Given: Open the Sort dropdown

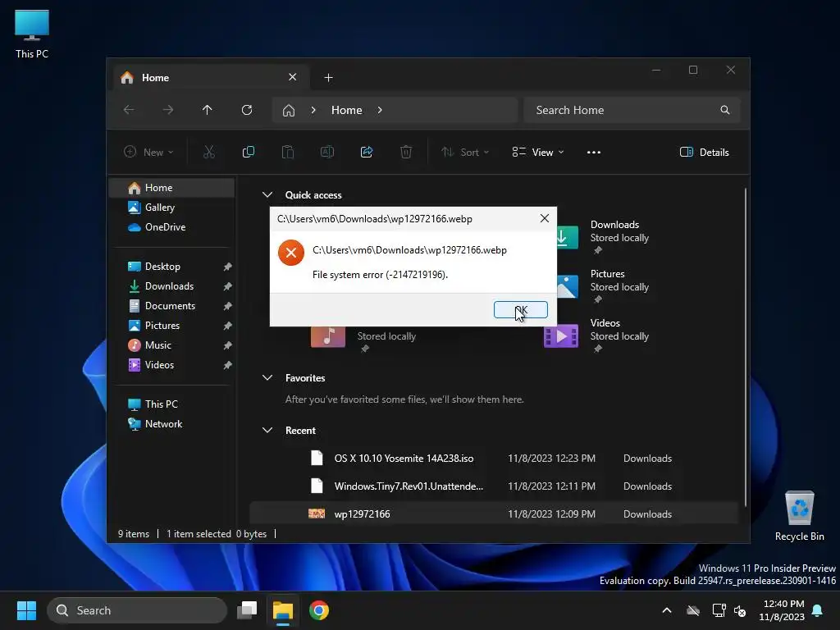Looking at the screenshot, I should (x=465, y=152).
